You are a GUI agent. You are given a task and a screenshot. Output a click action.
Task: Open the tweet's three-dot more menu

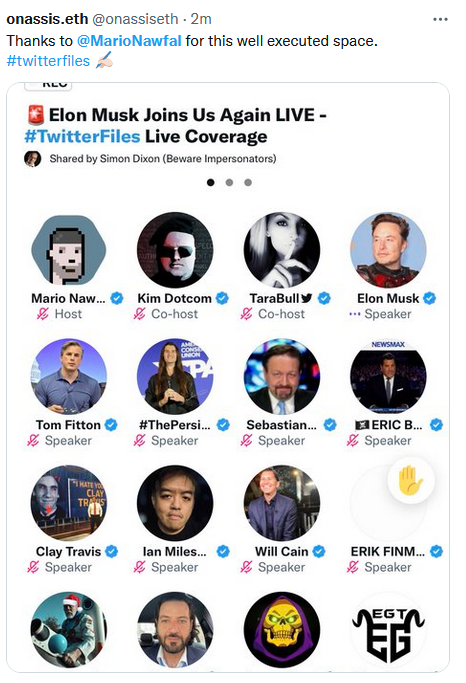440,19
